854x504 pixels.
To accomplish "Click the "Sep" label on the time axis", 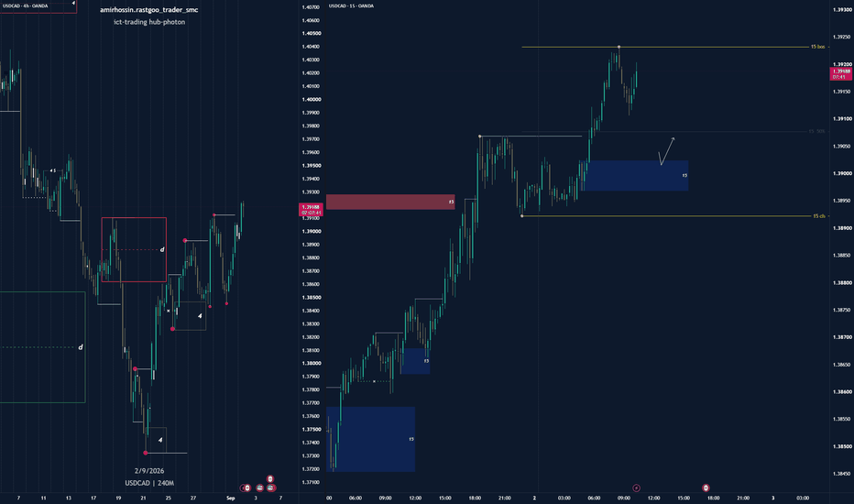I will [230, 498].
